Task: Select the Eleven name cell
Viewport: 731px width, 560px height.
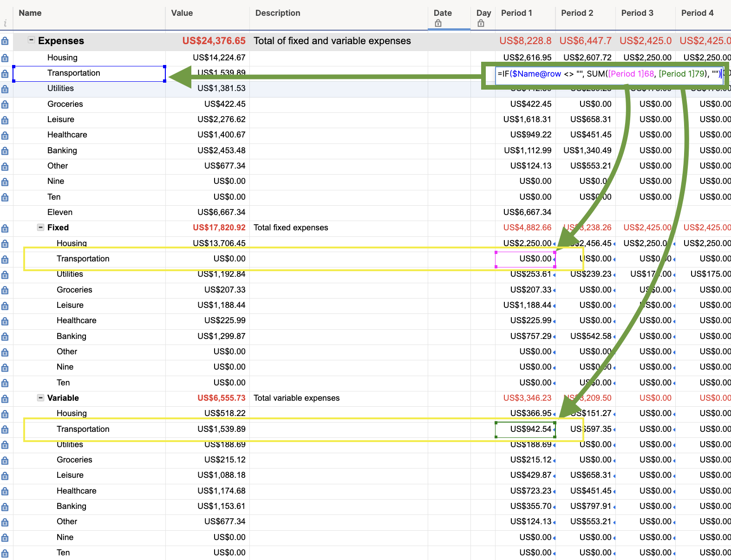Action: point(89,212)
